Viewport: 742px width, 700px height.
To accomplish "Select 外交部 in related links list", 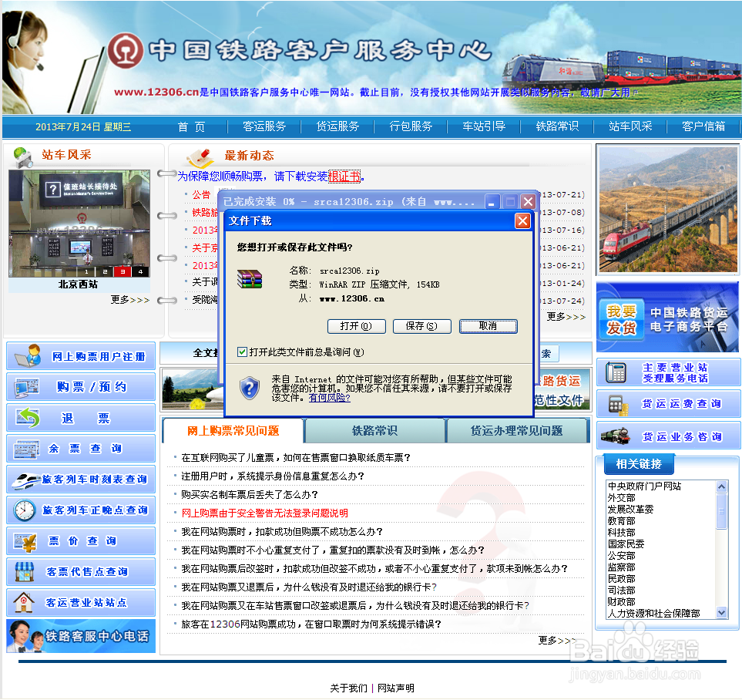I will [x=621, y=498].
